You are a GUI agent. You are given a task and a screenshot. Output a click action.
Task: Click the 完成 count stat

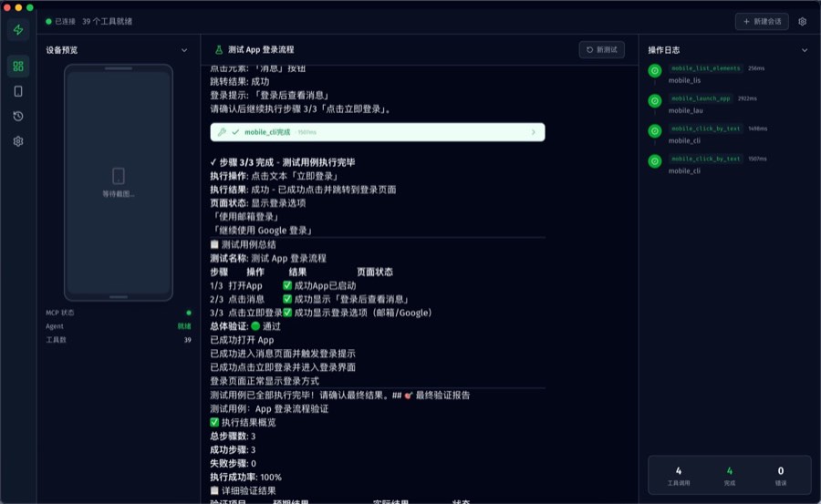pos(730,476)
